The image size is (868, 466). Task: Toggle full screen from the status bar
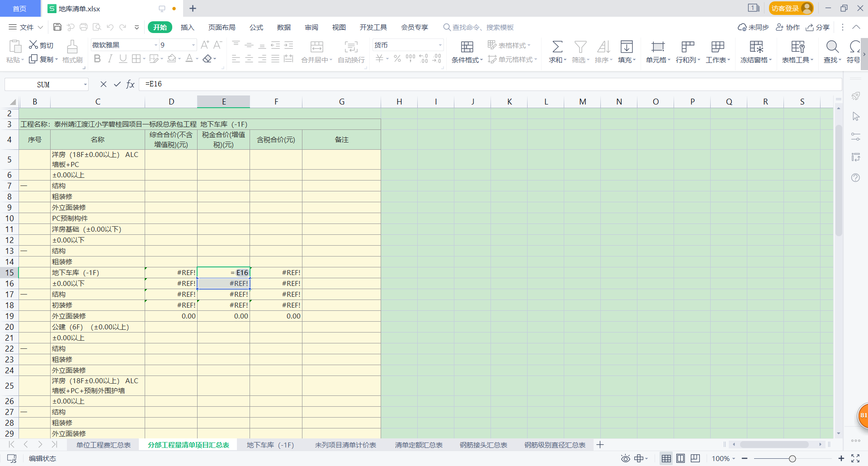(x=855, y=458)
